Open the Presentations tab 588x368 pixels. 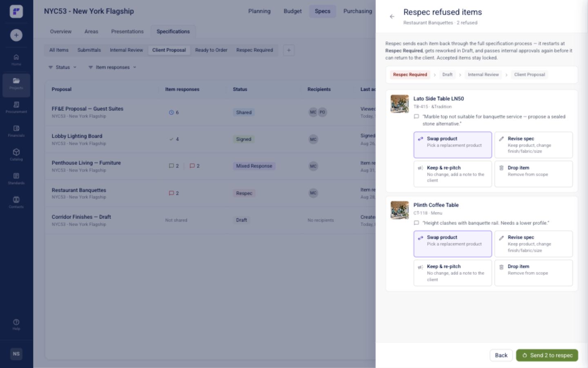pyautogui.click(x=127, y=31)
